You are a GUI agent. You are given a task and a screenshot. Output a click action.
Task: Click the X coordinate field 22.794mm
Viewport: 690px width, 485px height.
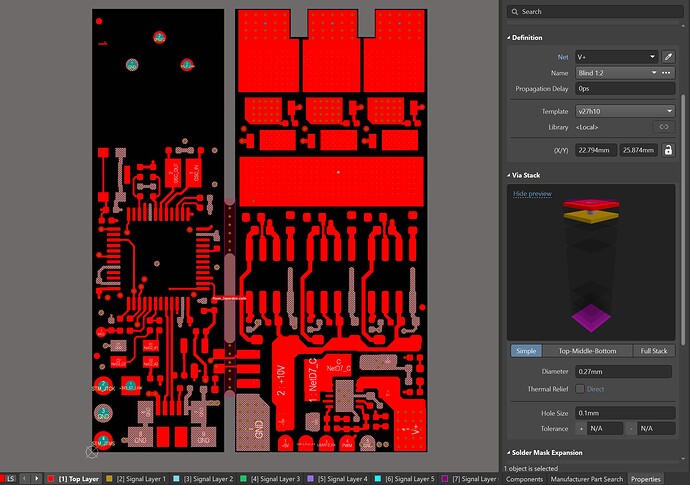595,150
